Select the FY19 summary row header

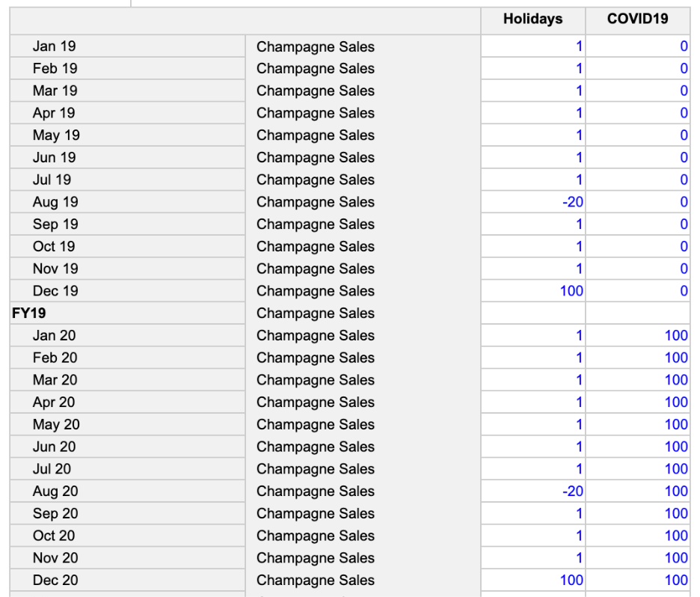point(128,313)
